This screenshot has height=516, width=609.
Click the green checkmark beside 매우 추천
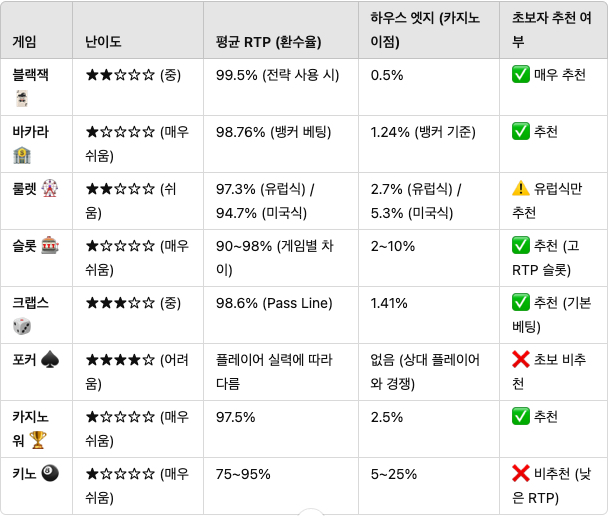(x=520, y=75)
